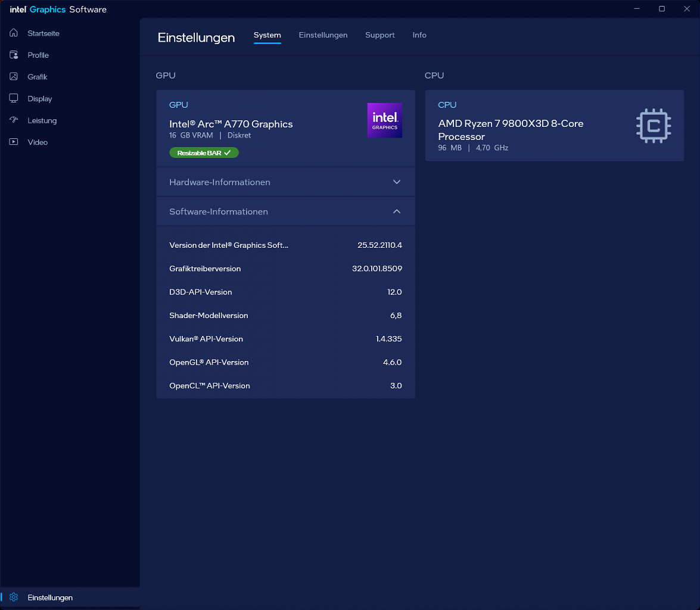Open the Info tab
This screenshot has height=610, width=700.
point(419,35)
